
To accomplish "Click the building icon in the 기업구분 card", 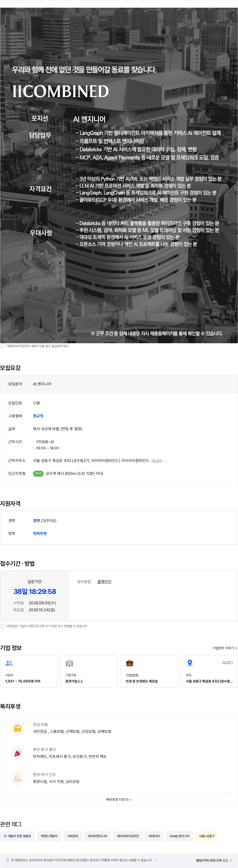I will pos(69,663).
